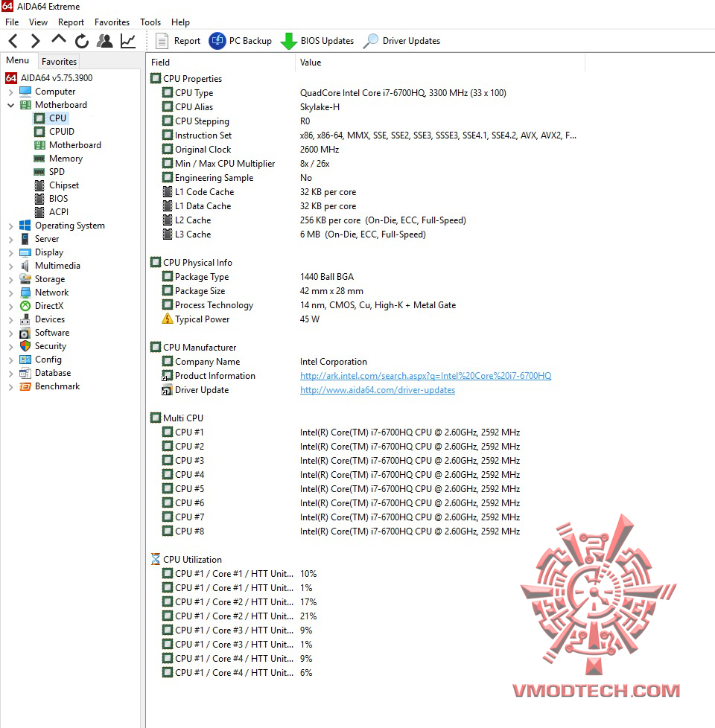Open the ark.intel.com product information link
Screen dimensions: 715x728
[x=425, y=376]
